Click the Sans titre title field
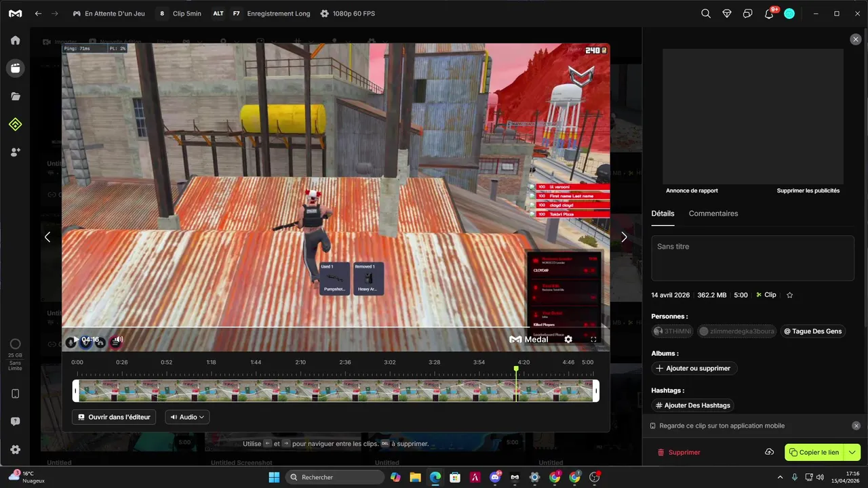This screenshot has height=488, width=868. 753,258
